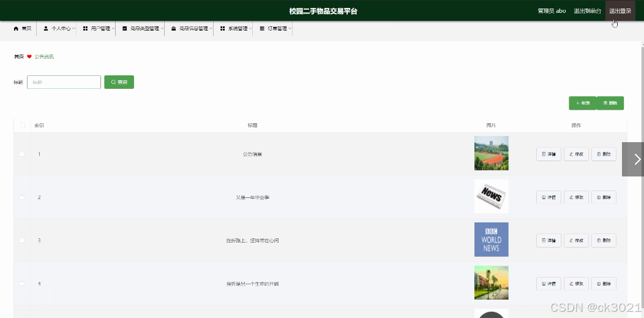Viewport: 644px width, 318px height.
Task: Click the 管理员 abo account label
Action: click(x=552, y=11)
